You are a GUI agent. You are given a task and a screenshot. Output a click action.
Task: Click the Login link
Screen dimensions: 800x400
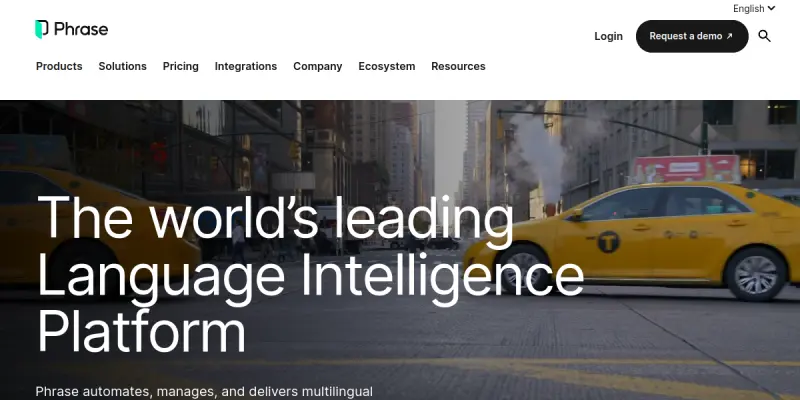tap(608, 36)
